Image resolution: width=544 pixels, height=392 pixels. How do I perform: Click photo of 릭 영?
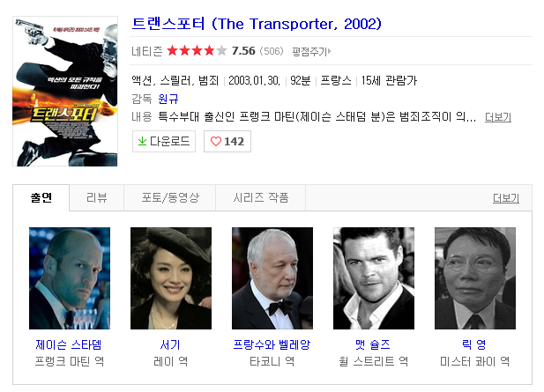[x=475, y=278]
